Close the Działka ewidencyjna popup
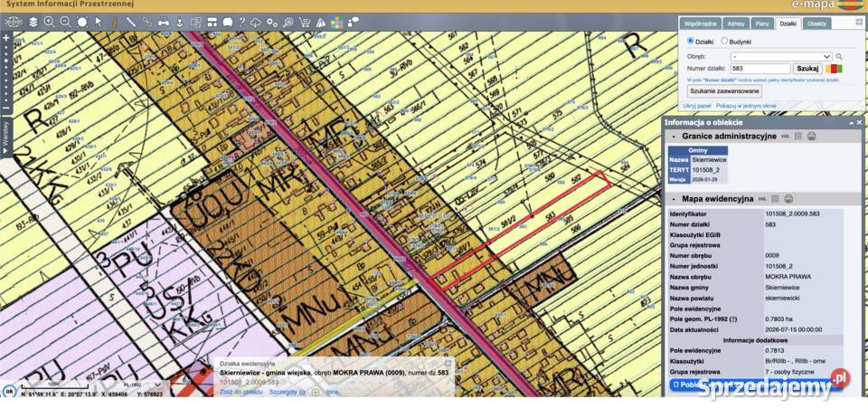The image size is (868, 418). click(x=448, y=363)
